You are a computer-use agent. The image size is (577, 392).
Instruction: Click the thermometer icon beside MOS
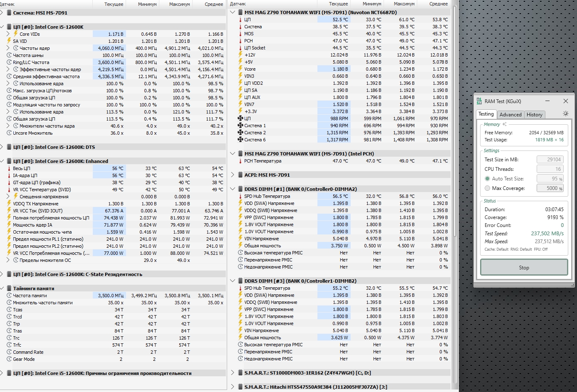(240, 33)
